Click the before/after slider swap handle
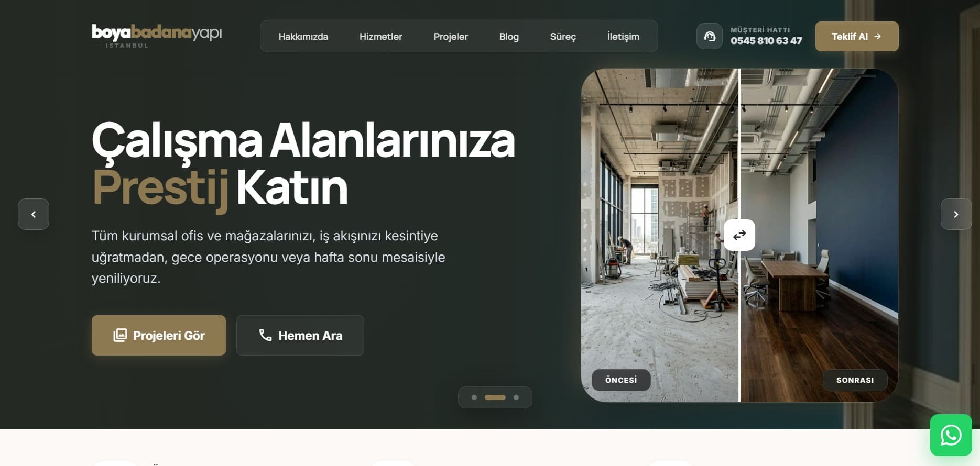The image size is (980, 466). pos(739,235)
